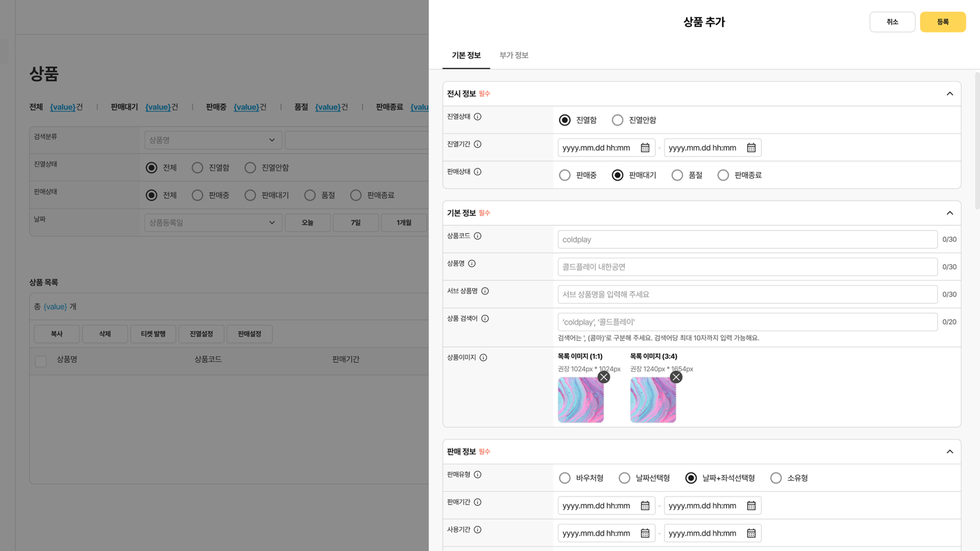Image resolution: width=980 pixels, height=551 pixels.
Task: Click the 상품코드 input field
Action: (747, 239)
